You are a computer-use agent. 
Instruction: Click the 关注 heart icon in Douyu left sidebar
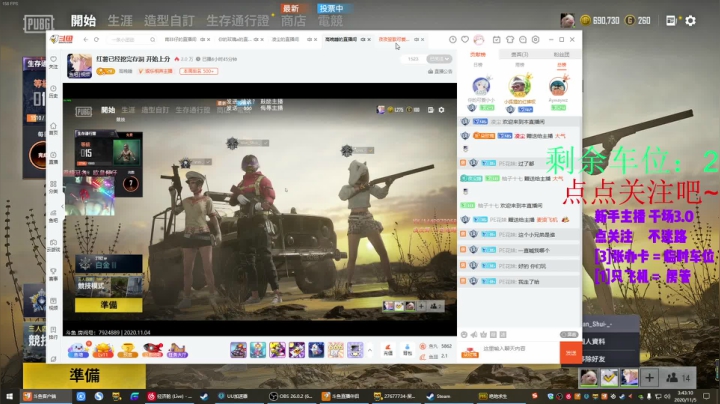tap(53, 59)
